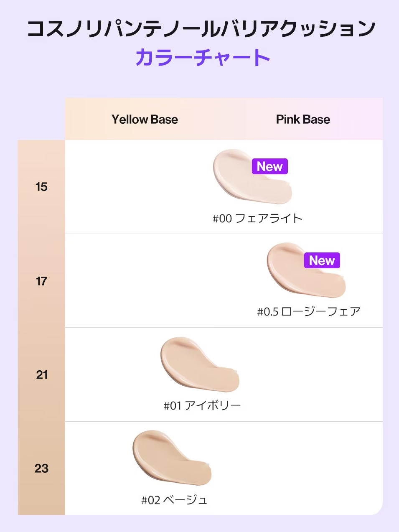This screenshot has height=532, width=399.
Task: Click the #0.5 ロージーフェア text label
Action: pos(309,312)
